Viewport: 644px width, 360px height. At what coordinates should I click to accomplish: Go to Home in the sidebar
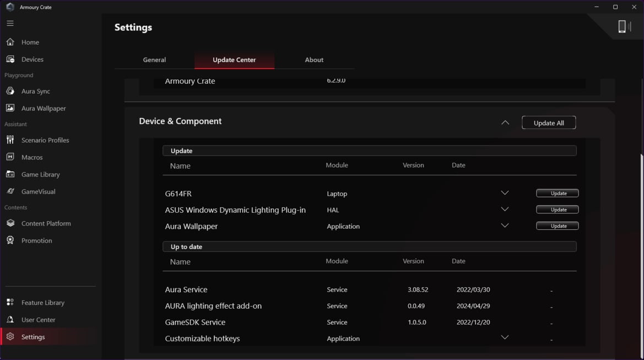(30, 42)
